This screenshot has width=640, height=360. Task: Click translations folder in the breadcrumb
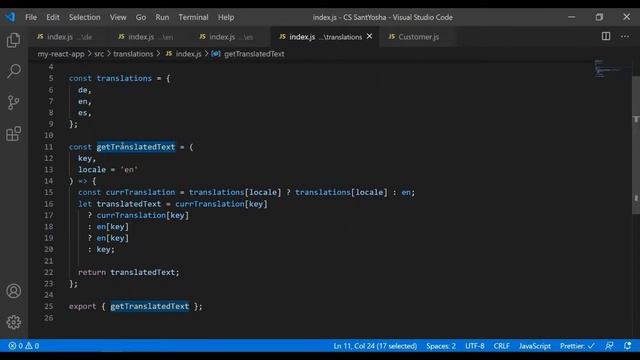coord(133,54)
